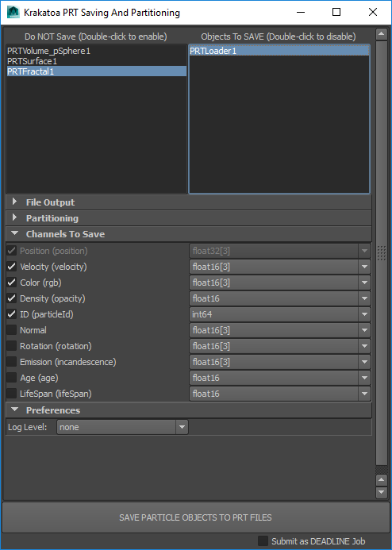The image size is (392, 550).
Task: Uncheck the Velocity (velocity) channel
Action: tap(12, 267)
